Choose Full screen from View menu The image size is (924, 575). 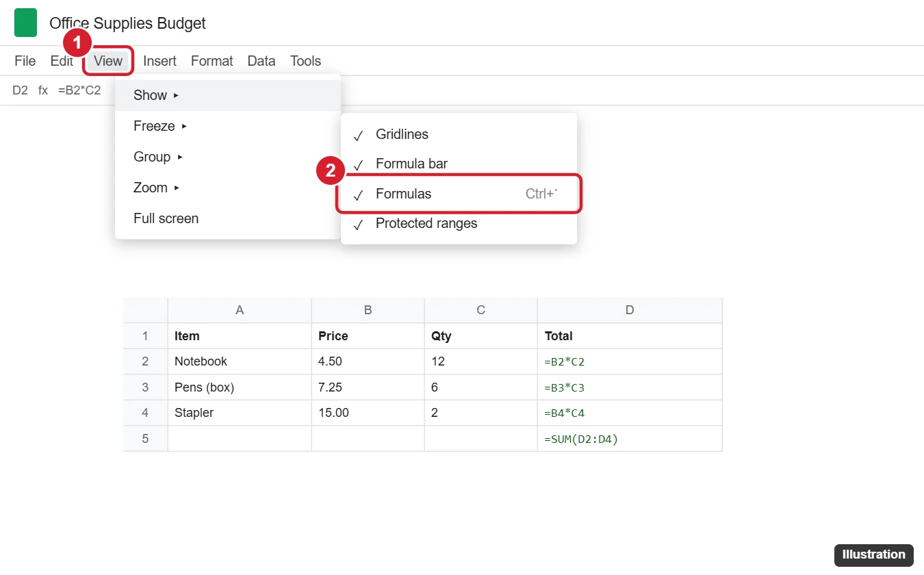[228, 218]
